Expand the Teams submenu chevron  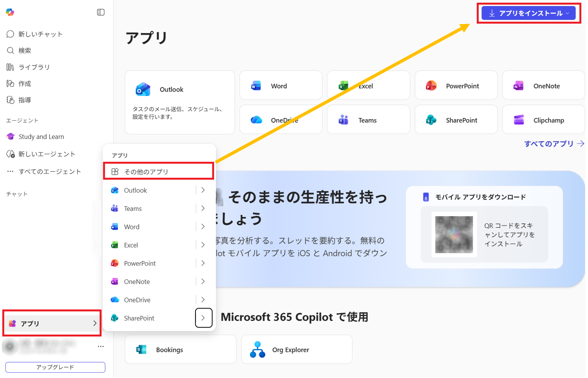pos(203,208)
